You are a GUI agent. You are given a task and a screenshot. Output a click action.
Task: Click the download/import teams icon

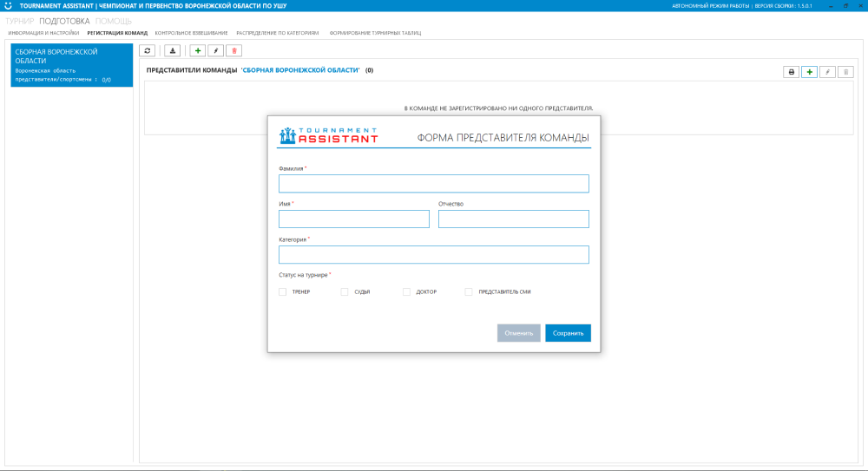point(172,51)
